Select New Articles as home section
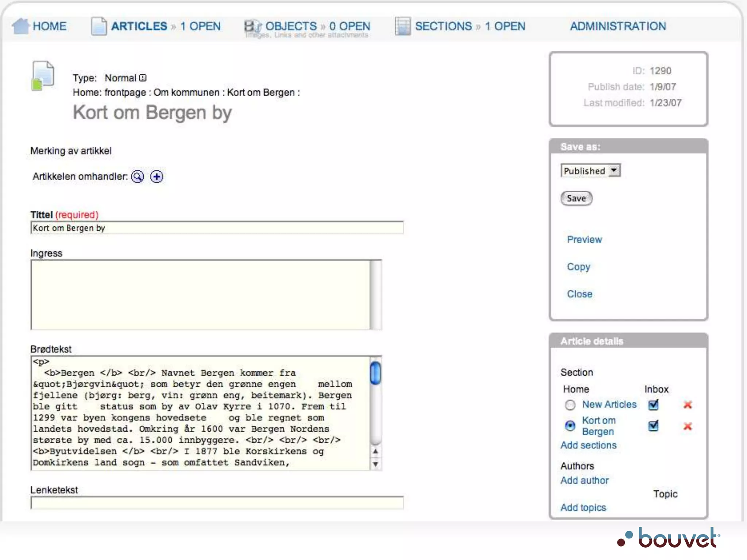The width and height of the screenshot is (747, 560). point(570,405)
